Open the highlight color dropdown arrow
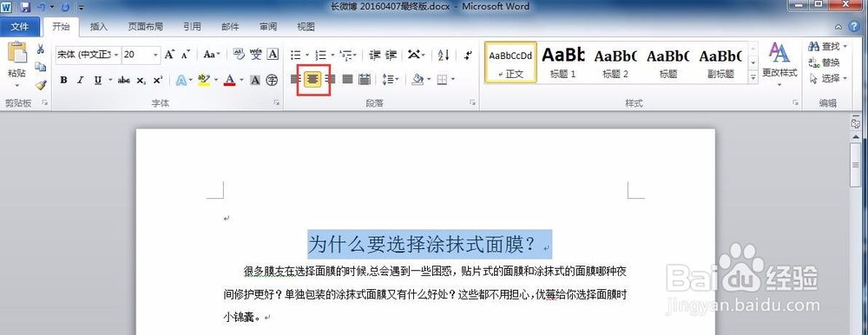868x335 pixels. 216,81
